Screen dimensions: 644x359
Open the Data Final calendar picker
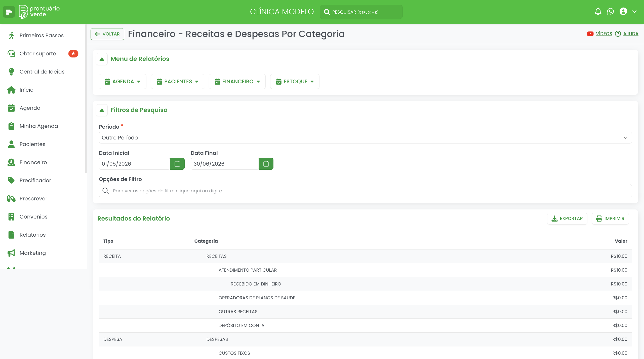[266, 164]
